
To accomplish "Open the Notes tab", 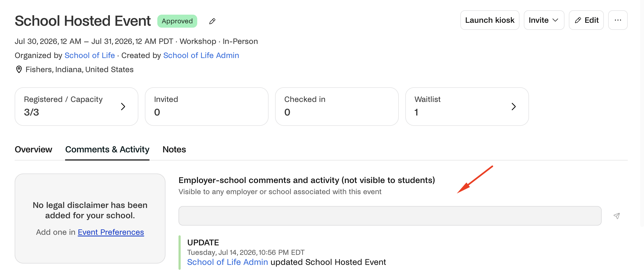I will click(x=174, y=149).
